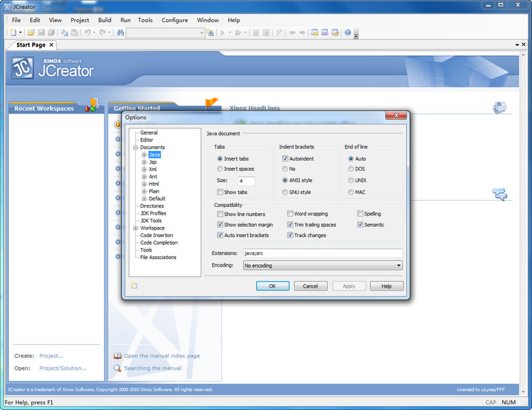Click the Redo arrow icon
The width and height of the screenshot is (532, 410).
(103, 33)
